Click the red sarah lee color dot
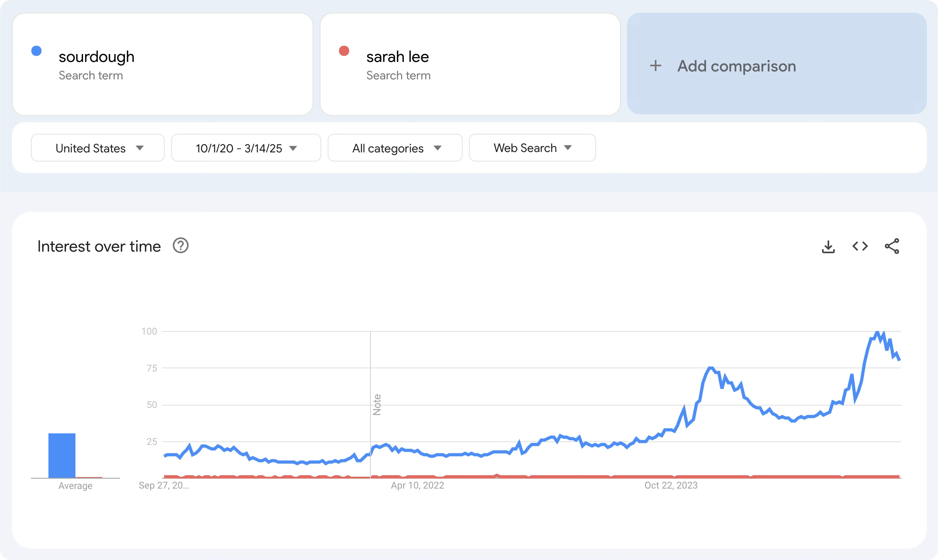 click(x=344, y=51)
